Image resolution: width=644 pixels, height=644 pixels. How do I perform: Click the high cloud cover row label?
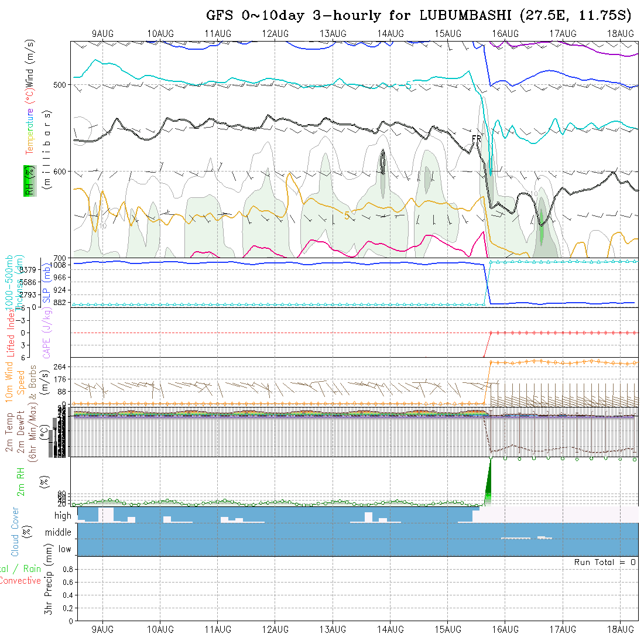click(x=63, y=516)
